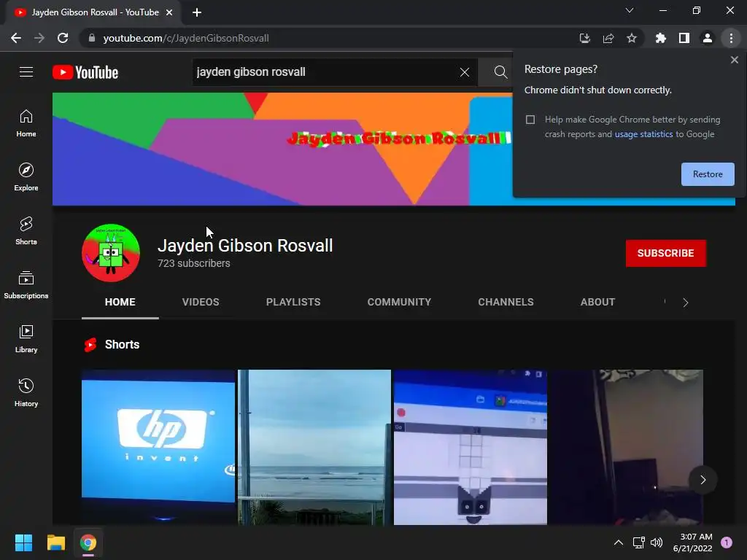Open Library in the sidebar
Viewport: 747px width, 560px height.
[x=26, y=339]
